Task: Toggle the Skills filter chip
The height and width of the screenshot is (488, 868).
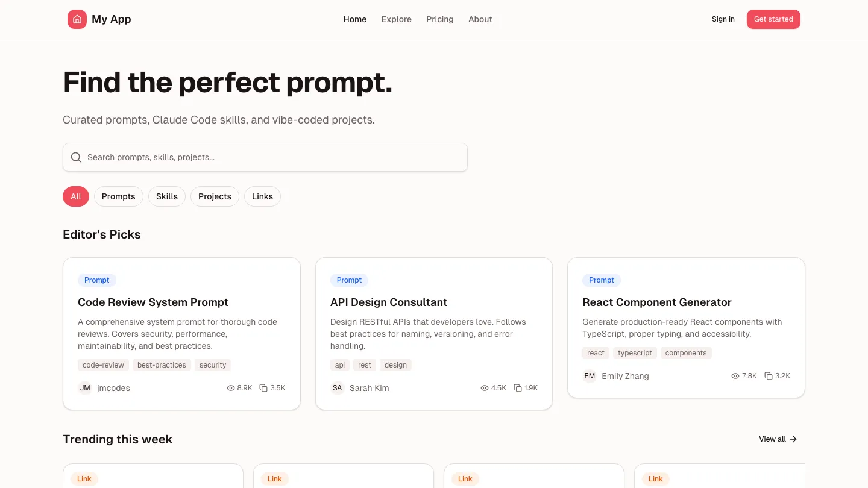Action: (x=167, y=196)
